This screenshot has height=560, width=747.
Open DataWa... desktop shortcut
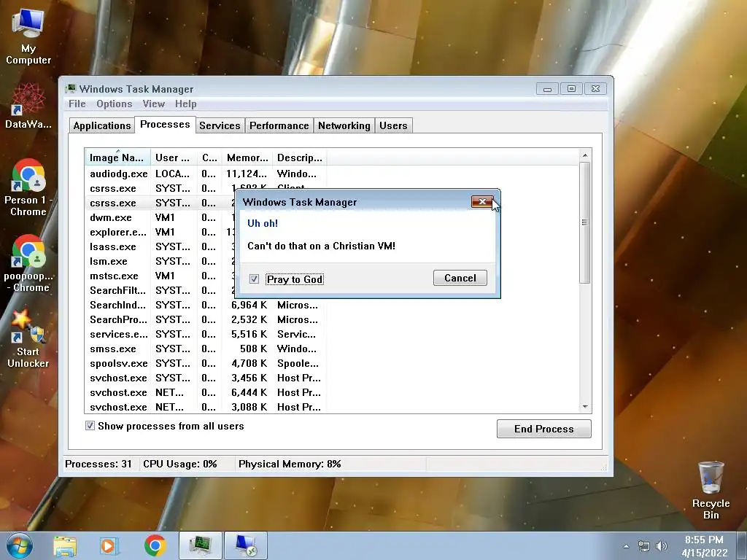pyautogui.click(x=28, y=106)
